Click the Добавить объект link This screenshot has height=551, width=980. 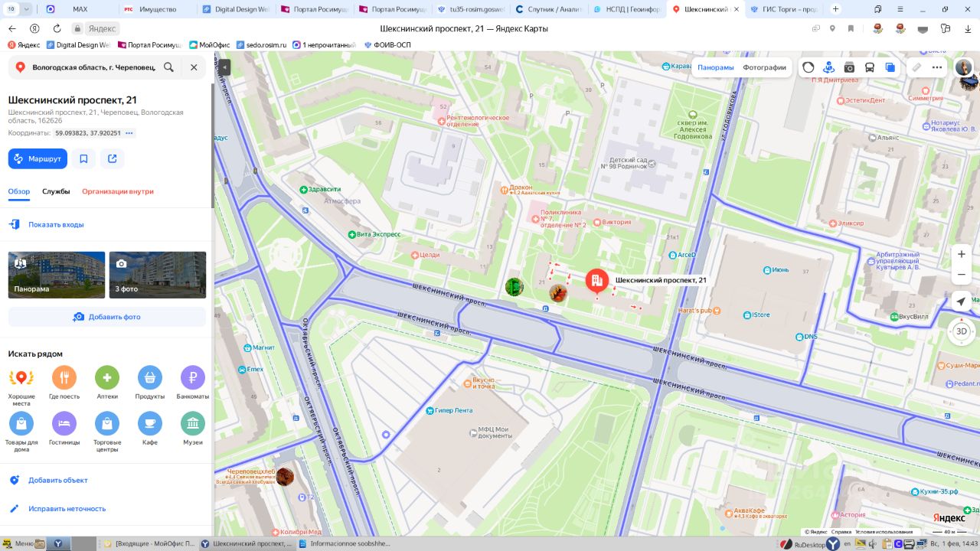click(58, 481)
